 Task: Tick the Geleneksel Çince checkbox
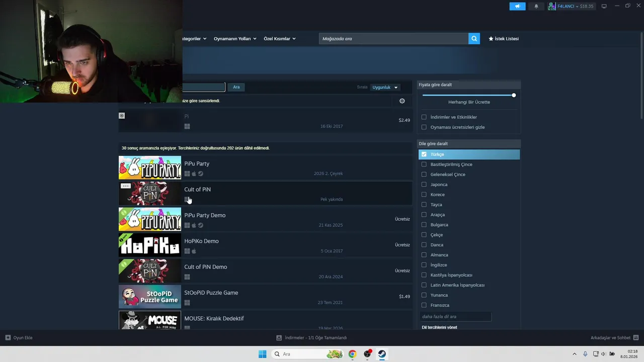pos(424,174)
